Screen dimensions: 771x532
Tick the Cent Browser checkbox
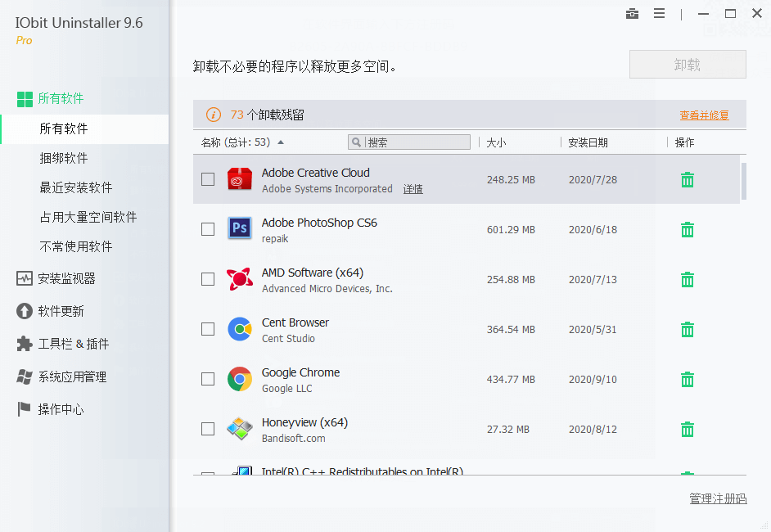pyautogui.click(x=208, y=329)
